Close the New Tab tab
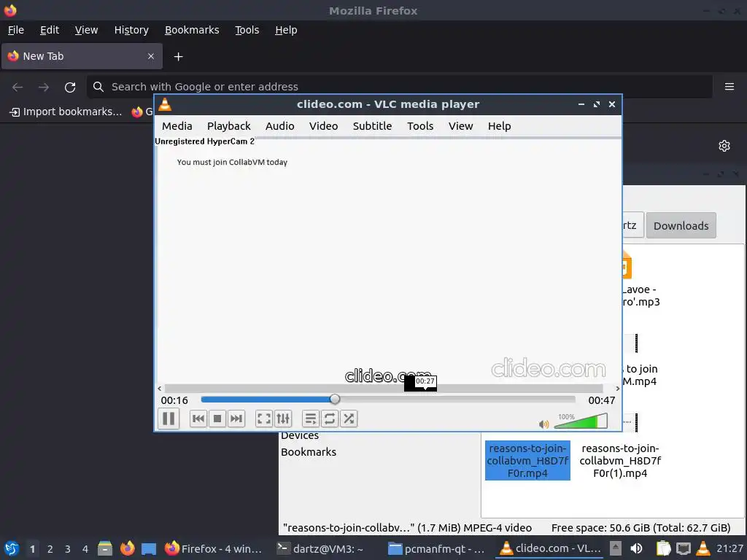This screenshot has height=560, width=747. (x=151, y=56)
